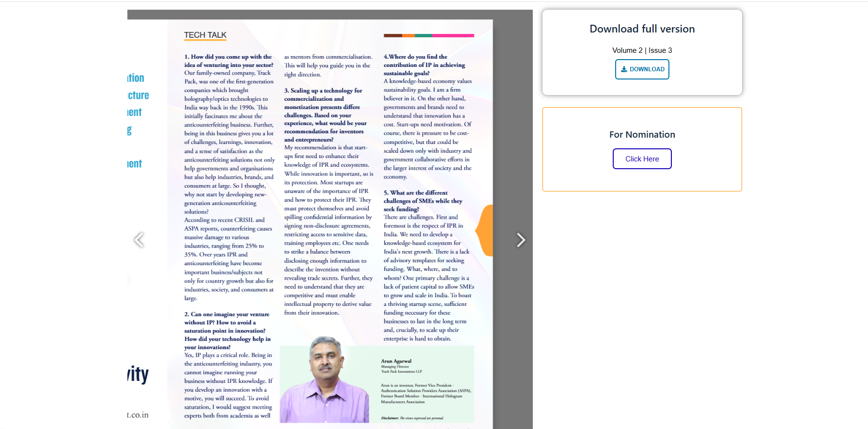This screenshot has height=429, width=868.
Task: Click the 'For Nomination' heading
Action: 642,135
